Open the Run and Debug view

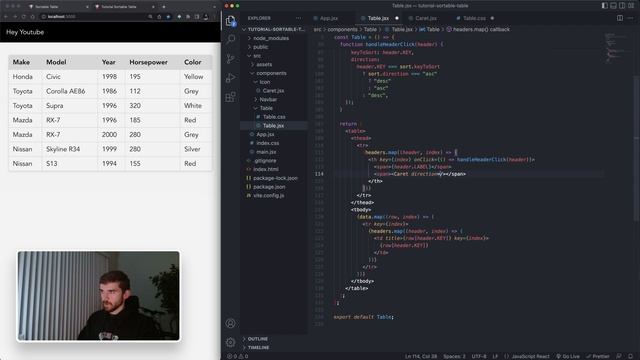231,78
